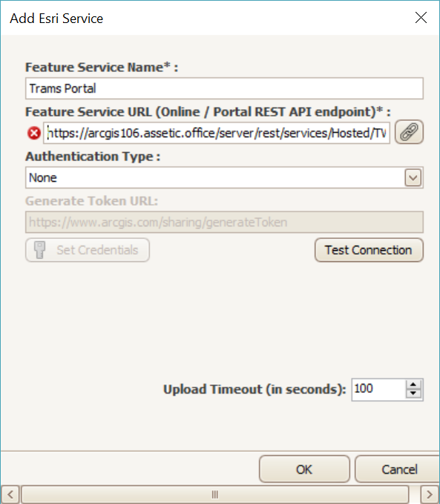Click the link icon beside the URL field

coord(409,132)
